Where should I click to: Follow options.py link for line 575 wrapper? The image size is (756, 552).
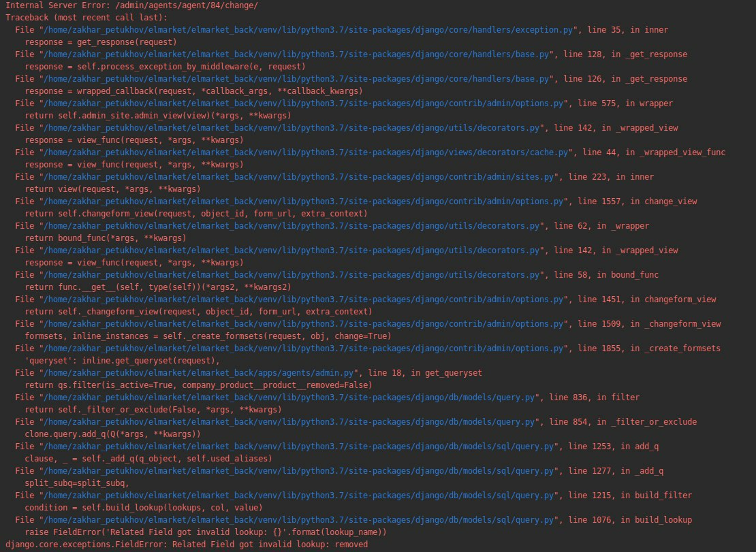[x=304, y=103]
